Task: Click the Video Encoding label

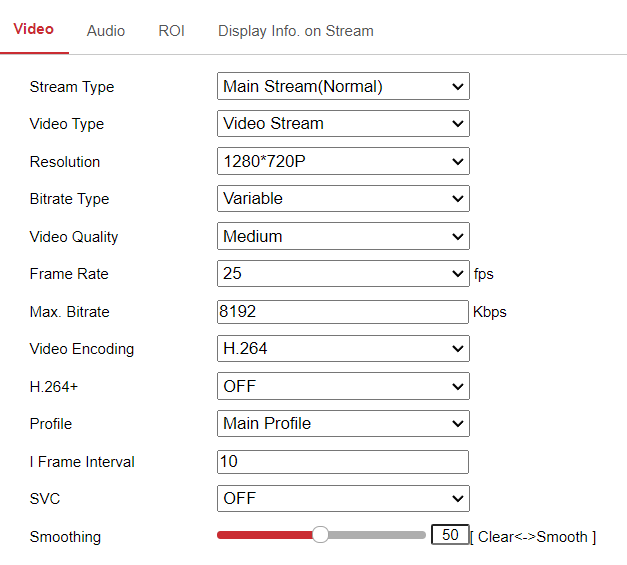Action: point(82,349)
